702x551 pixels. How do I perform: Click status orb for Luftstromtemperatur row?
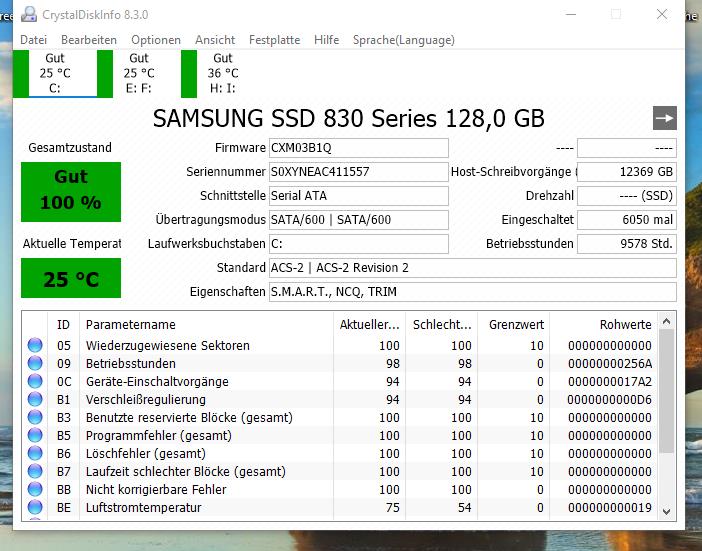pos(35,507)
